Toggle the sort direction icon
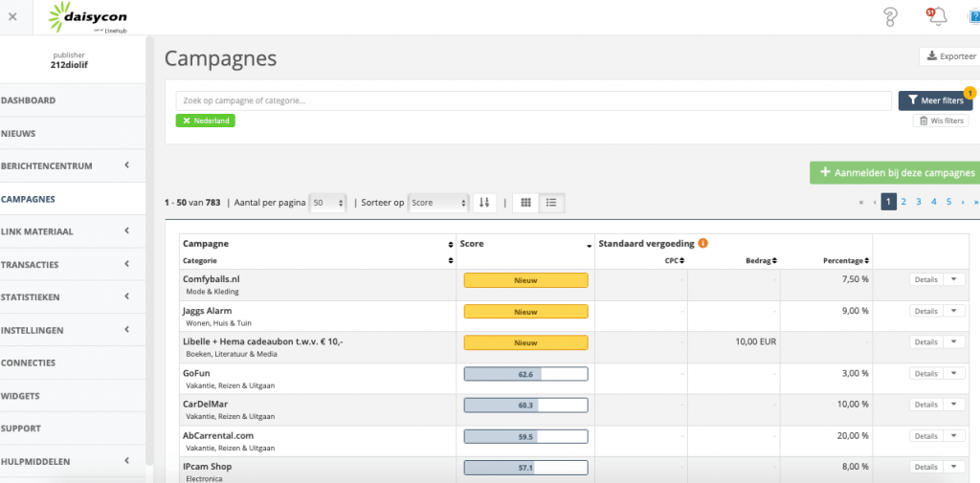This screenshot has width=980, height=483. point(484,203)
